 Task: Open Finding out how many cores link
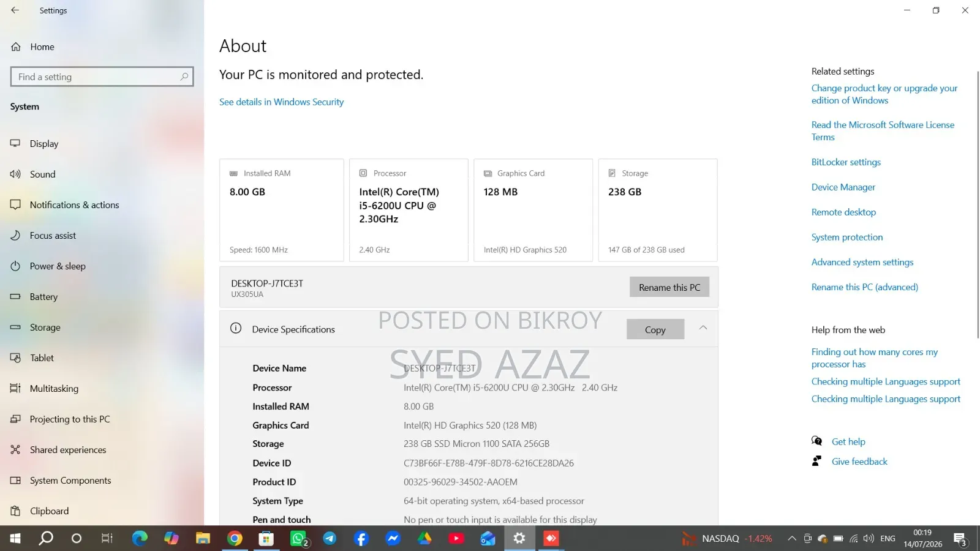coord(875,358)
